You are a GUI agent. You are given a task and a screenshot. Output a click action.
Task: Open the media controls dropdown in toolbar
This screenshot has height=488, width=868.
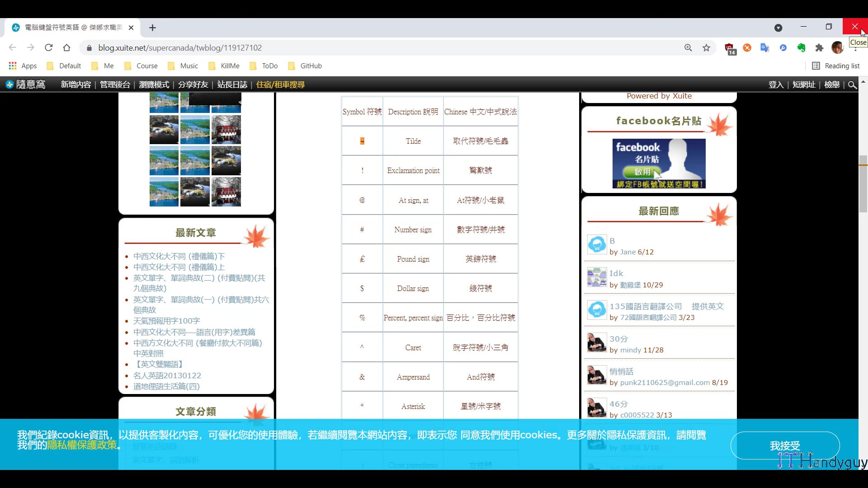point(778,28)
